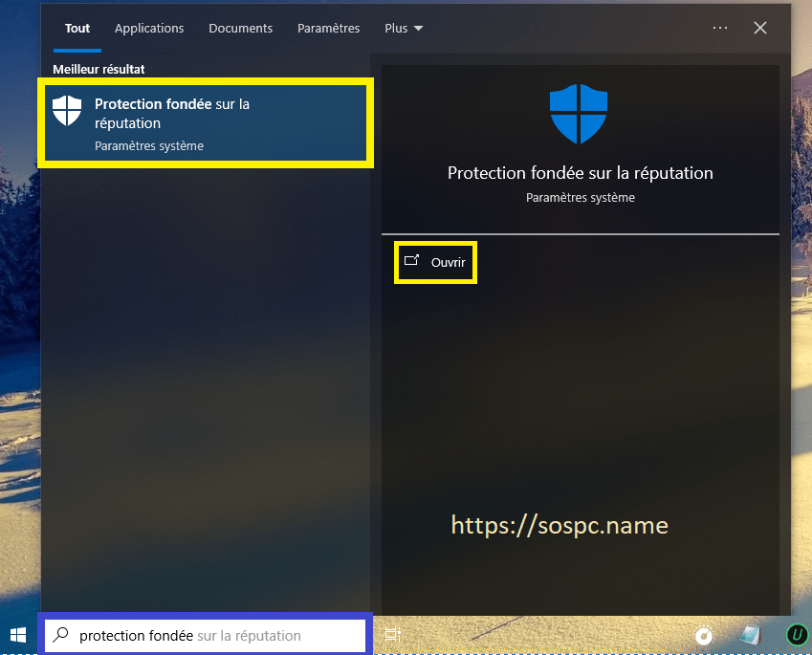Expand the Plus filter dropdown

pos(404,29)
